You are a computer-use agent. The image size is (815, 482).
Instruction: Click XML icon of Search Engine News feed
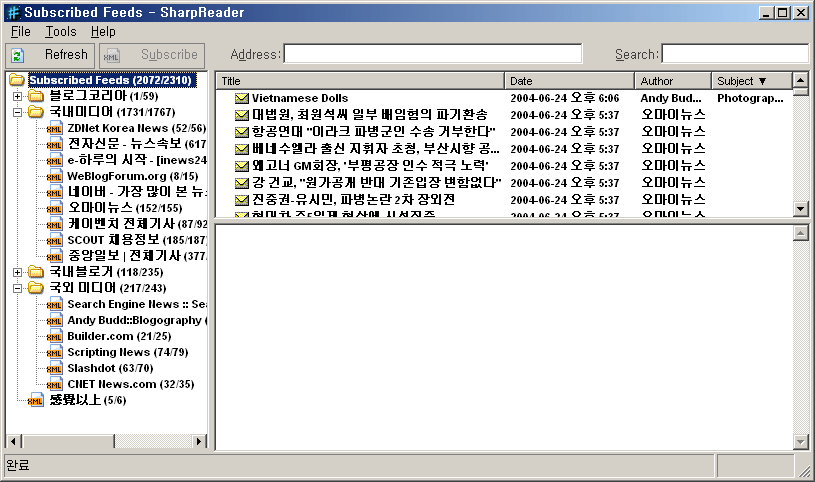54,304
